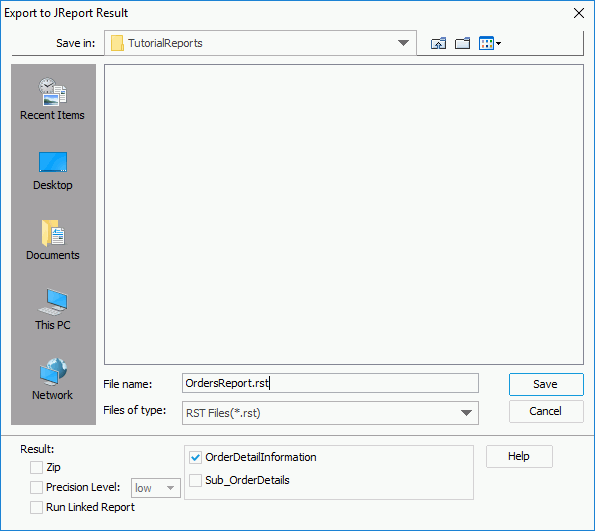The width and height of the screenshot is (595, 531).
Task: Uncheck OrderDetailInformation report
Action: [x=195, y=457]
